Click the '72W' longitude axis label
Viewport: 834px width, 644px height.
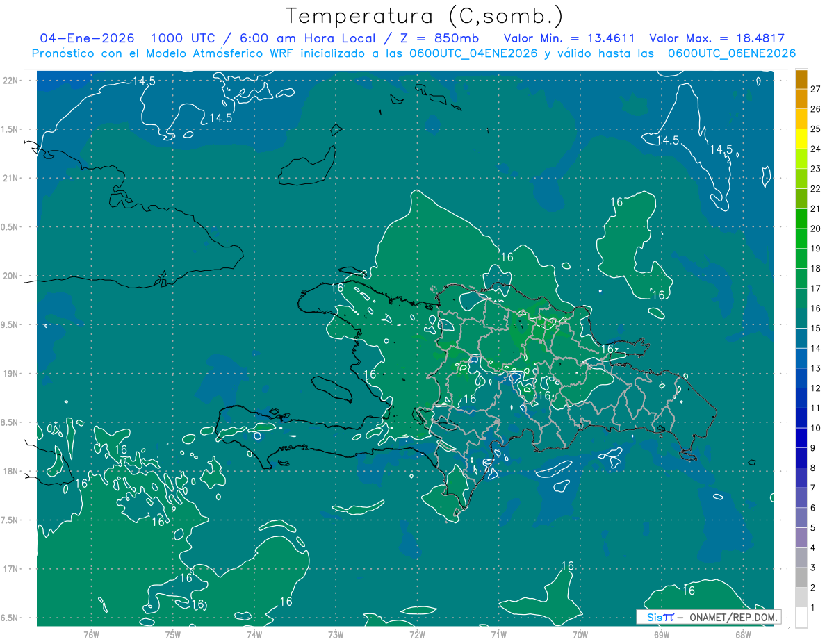(x=417, y=635)
